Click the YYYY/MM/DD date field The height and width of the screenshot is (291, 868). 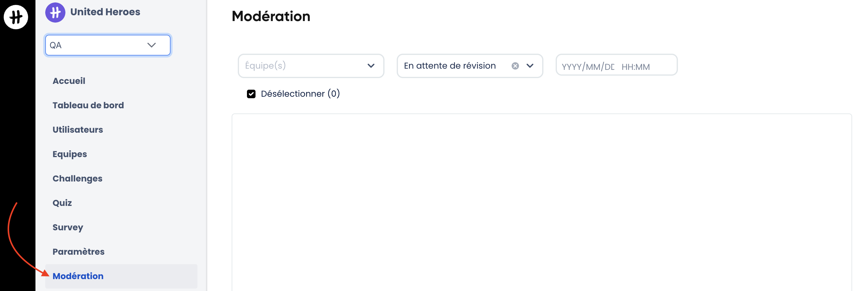(x=589, y=66)
